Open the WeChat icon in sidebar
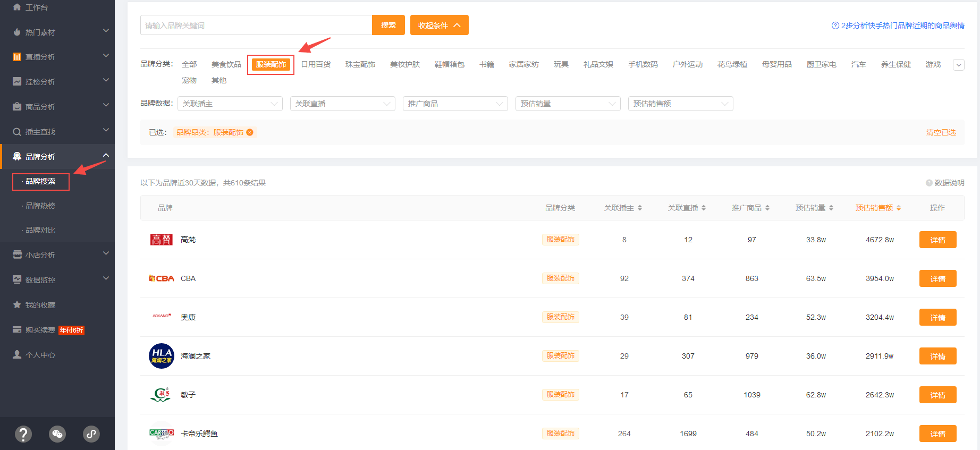This screenshot has width=980, height=450. pos(57,434)
